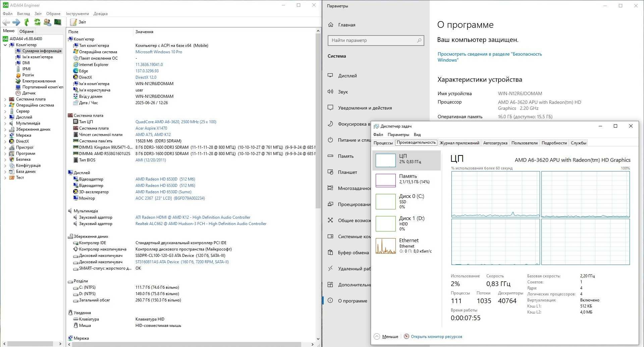Switch to the Автозагрузка tab

click(x=495, y=143)
